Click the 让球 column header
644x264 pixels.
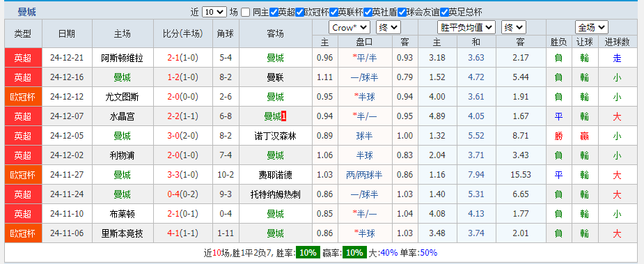pos(584,42)
